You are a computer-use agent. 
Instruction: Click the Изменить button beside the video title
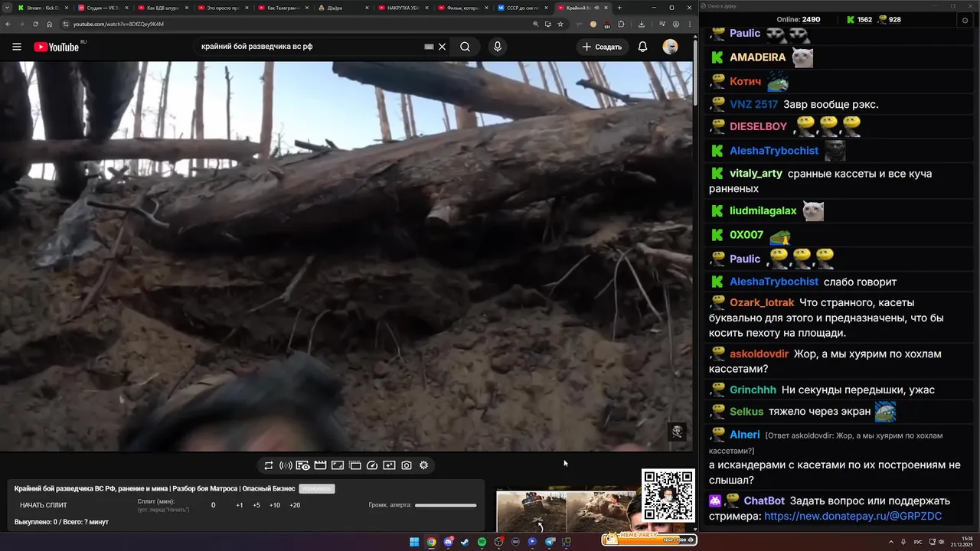(317, 488)
